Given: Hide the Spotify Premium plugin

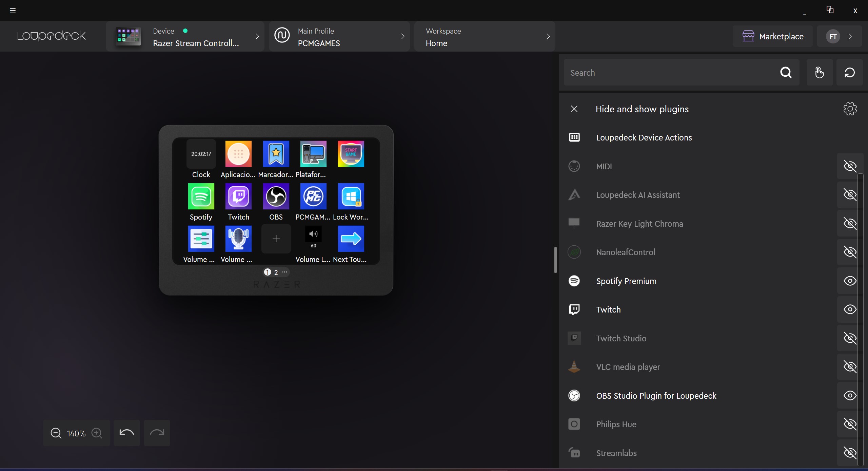Looking at the screenshot, I should coord(850,281).
